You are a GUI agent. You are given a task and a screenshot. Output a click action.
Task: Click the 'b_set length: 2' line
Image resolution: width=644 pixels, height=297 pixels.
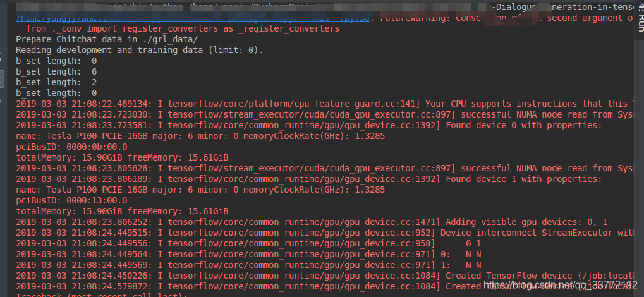[56, 82]
